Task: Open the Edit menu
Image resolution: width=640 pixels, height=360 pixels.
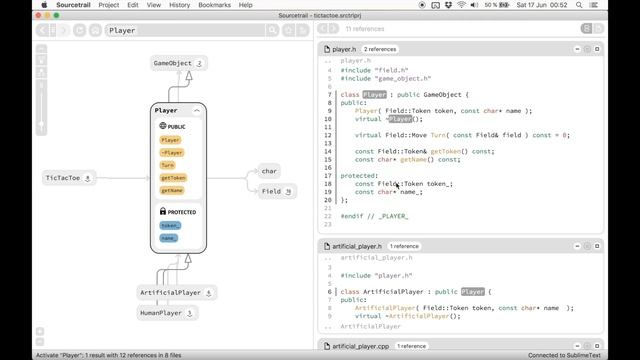Action: point(133,5)
